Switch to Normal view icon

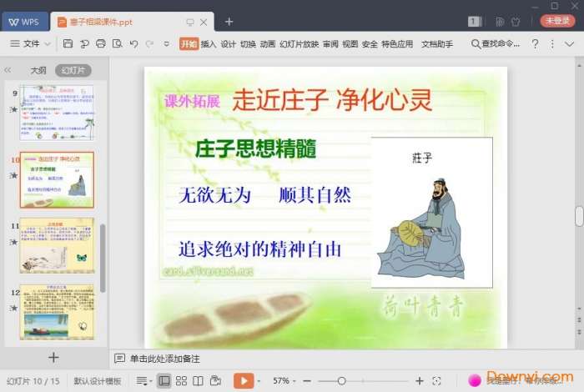164,381
